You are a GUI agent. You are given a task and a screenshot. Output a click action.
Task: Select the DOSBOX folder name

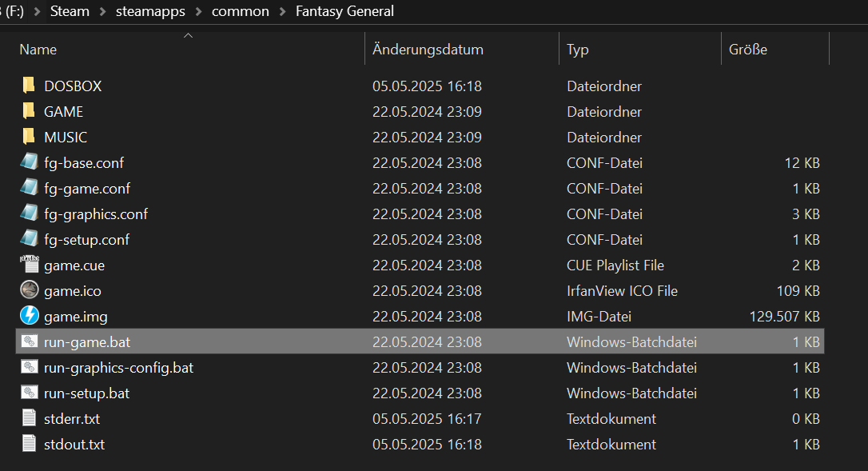click(x=73, y=86)
